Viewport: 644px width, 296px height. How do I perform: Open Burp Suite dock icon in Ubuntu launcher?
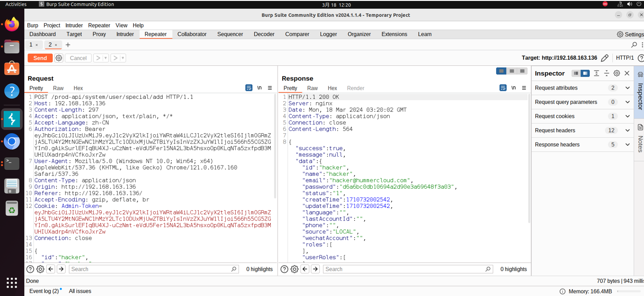tap(12, 119)
